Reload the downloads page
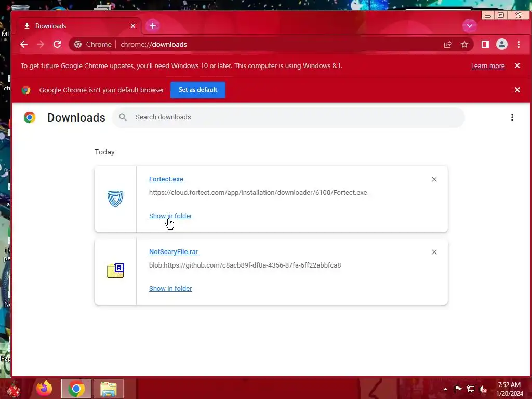532x399 pixels. coord(57,45)
